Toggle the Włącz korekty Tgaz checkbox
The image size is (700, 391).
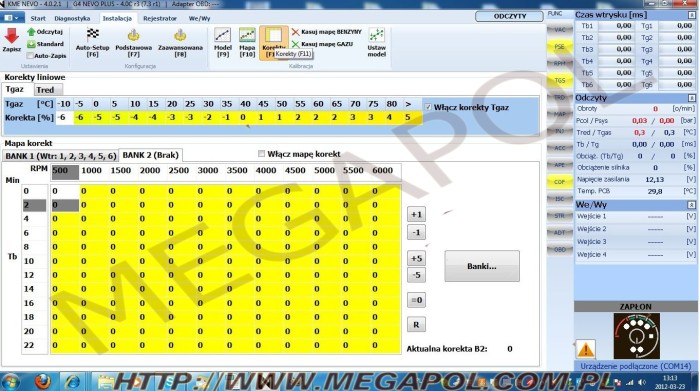point(428,107)
